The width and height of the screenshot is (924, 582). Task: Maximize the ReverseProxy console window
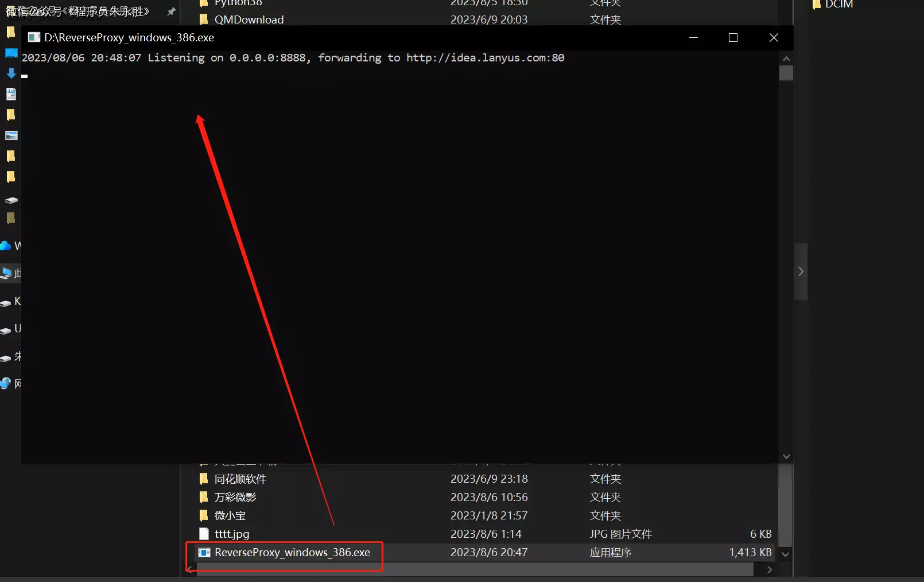point(733,38)
